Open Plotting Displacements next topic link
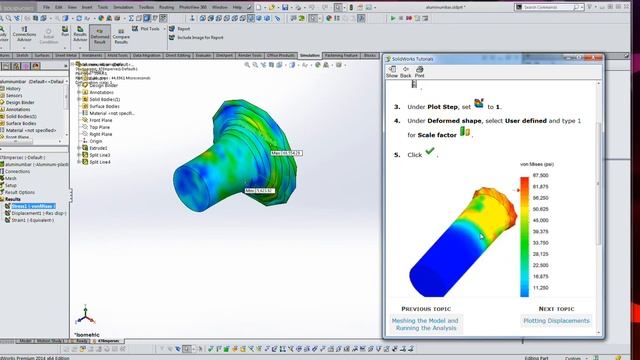This screenshot has height=360, width=640. (x=556, y=321)
